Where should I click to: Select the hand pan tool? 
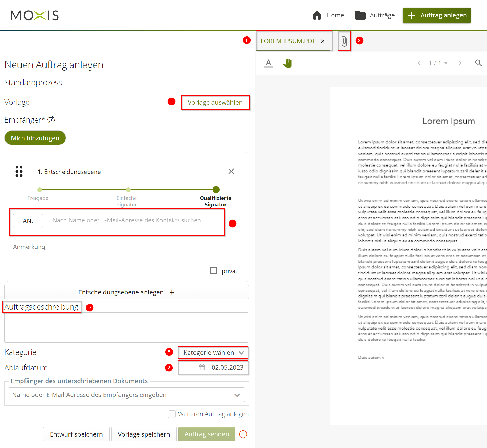tap(288, 63)
